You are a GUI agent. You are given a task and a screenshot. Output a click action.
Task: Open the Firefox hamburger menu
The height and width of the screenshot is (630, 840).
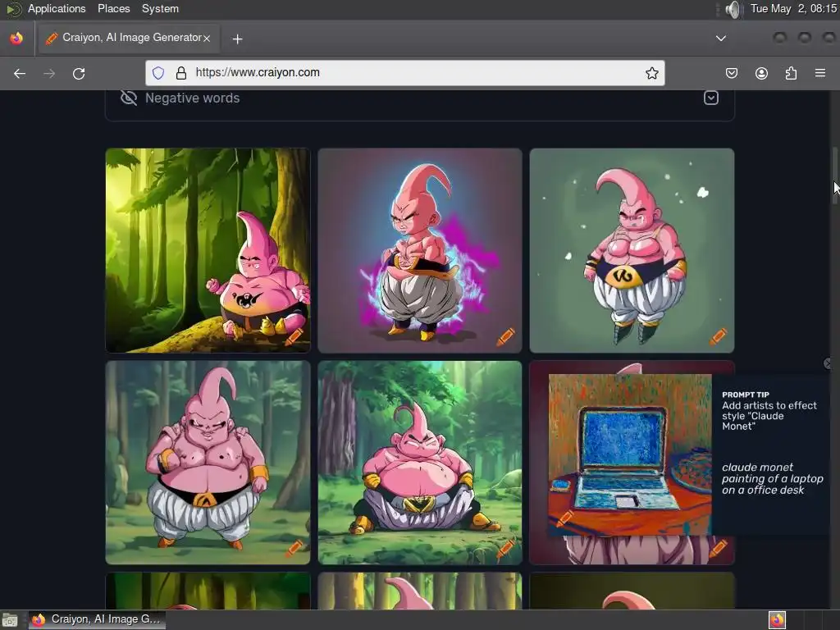820,73
